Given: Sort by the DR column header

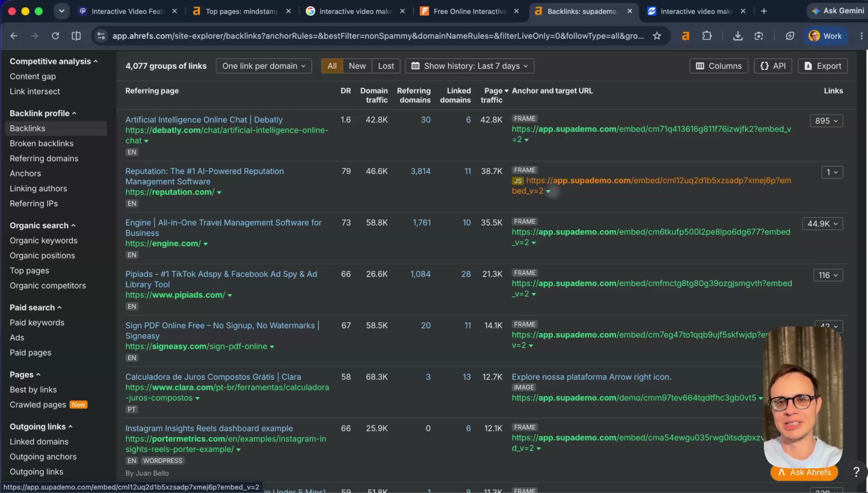Looking at the screenshot, I should pos(345,91).
